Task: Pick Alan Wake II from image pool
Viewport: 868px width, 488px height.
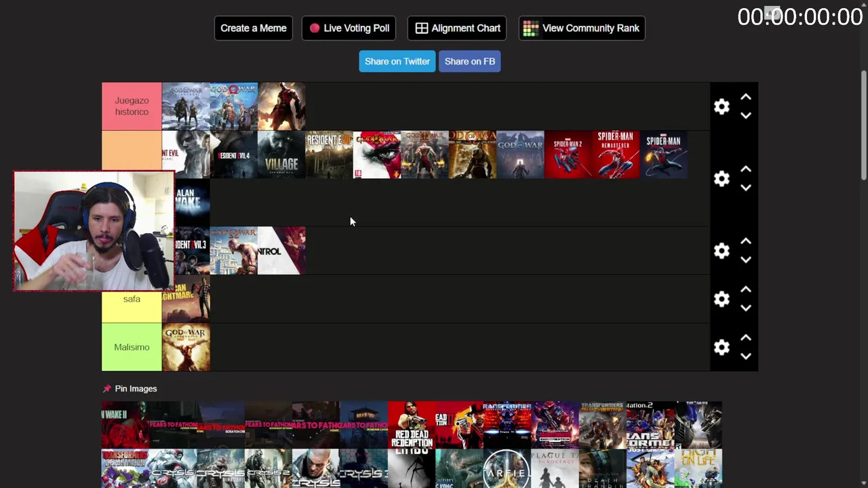Action: (x=125, y=425)
